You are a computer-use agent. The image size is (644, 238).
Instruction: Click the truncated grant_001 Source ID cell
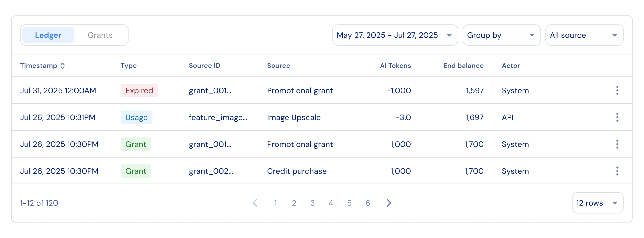[x=210, y=90]
